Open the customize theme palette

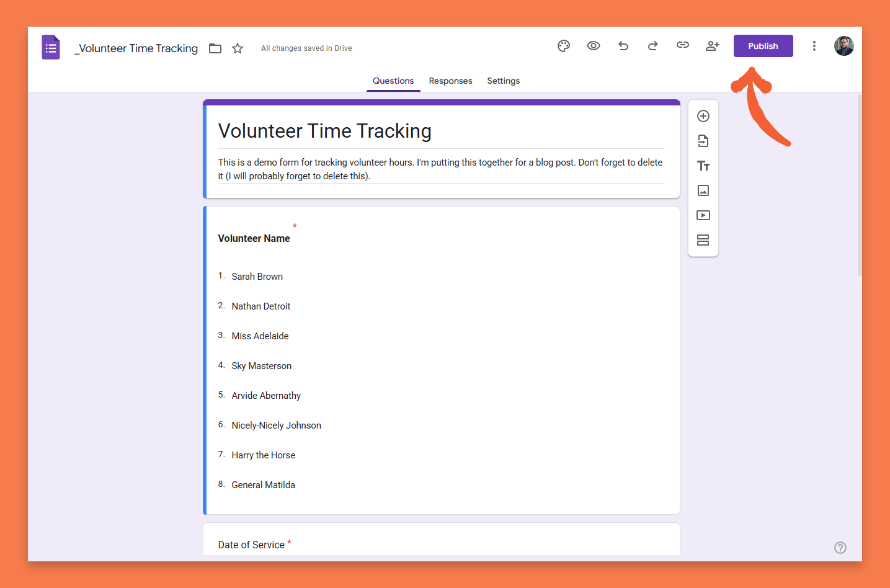[x=564, y=46]
